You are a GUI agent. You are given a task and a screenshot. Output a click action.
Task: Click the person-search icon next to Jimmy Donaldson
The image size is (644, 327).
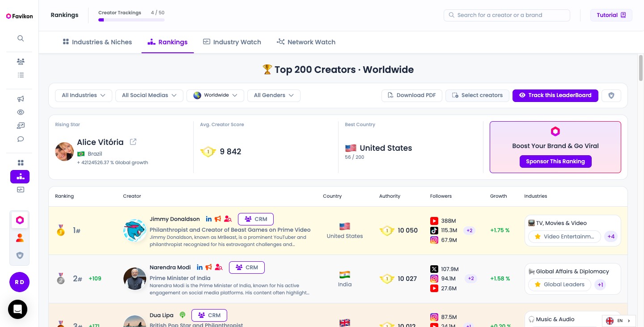click(228, 219)
